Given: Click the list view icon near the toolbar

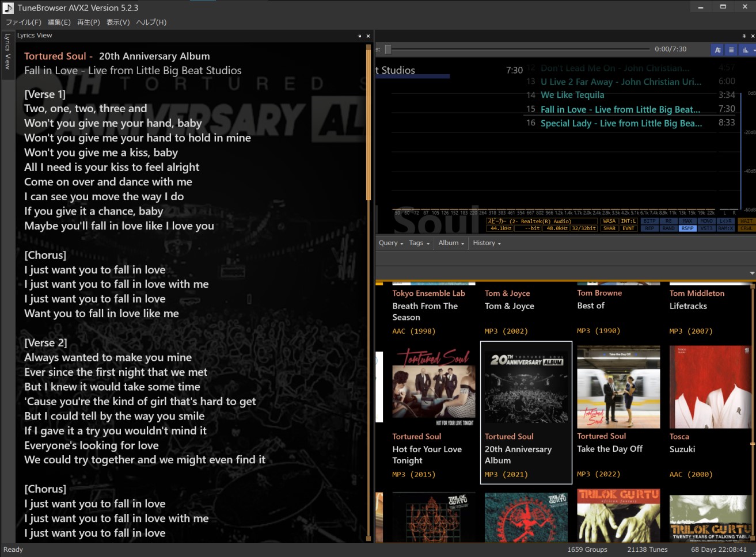Looking at the screenshot, I should [x=730, y=50].
